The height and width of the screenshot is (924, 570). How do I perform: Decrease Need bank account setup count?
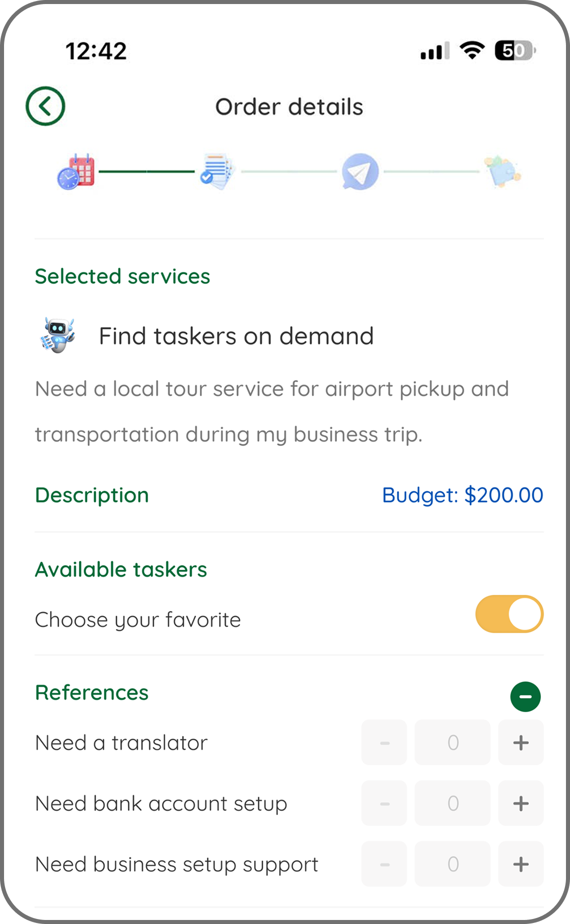point(384,803)
